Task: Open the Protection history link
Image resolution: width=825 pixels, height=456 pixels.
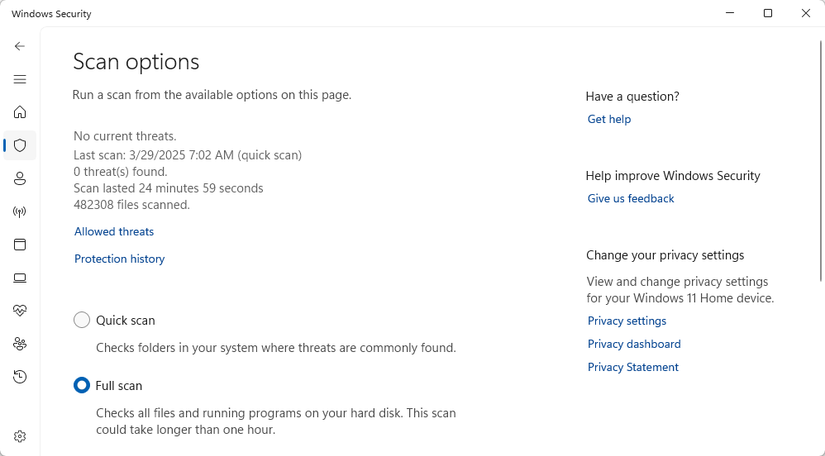Action: tap(119, 259)
